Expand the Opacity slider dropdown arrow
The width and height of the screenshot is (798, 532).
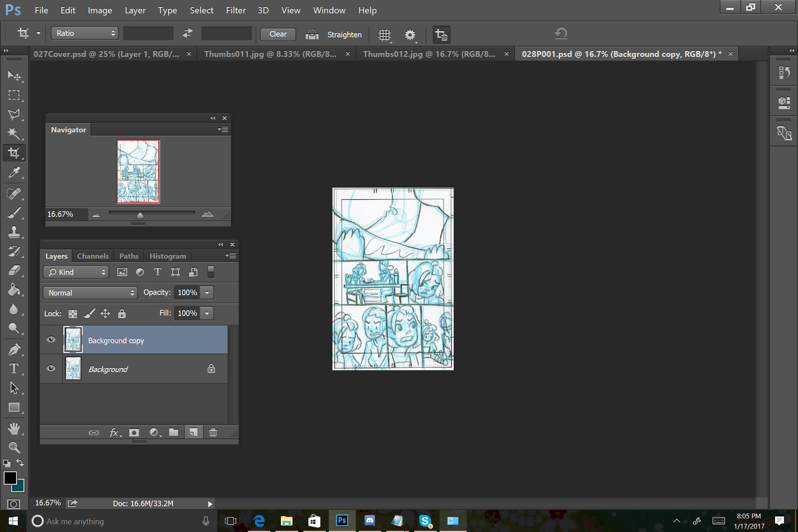click(207, 293)
